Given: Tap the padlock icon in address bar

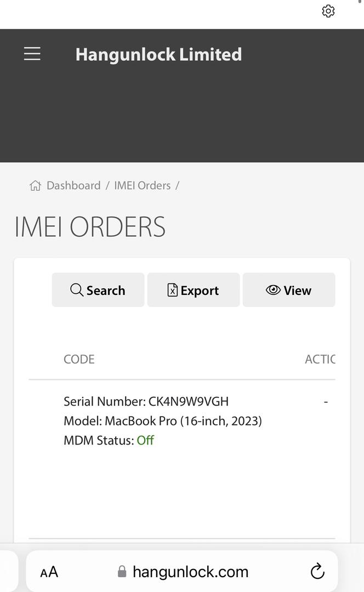Looking at the screenshot, I should tap(122, 572).
